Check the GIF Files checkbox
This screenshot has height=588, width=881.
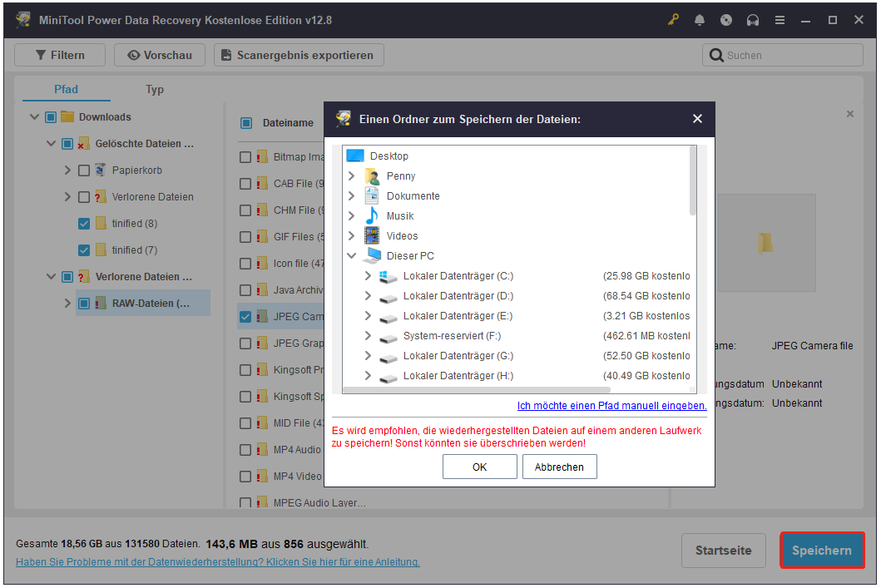point(245,237)
